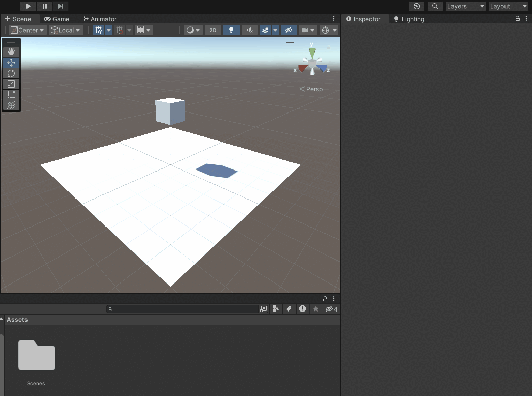Open the Center pivot mode dropdown
532x396 pixels.
[x=27, y=30]
